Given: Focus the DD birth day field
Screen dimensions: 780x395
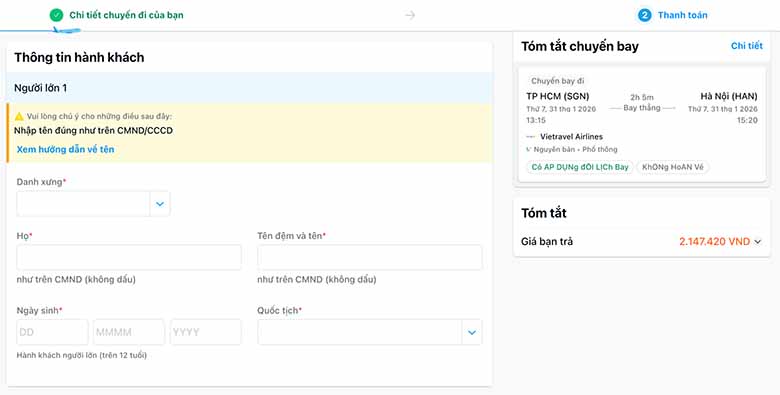Looking at the screenshot, I should pyautogui.click(x=52, y=332).
